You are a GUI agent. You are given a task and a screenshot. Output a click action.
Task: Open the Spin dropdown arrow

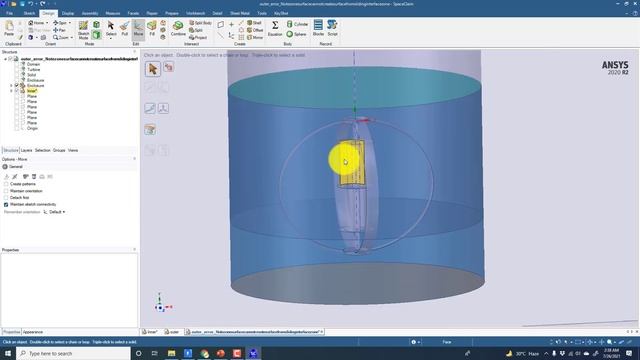coord(69,23)
